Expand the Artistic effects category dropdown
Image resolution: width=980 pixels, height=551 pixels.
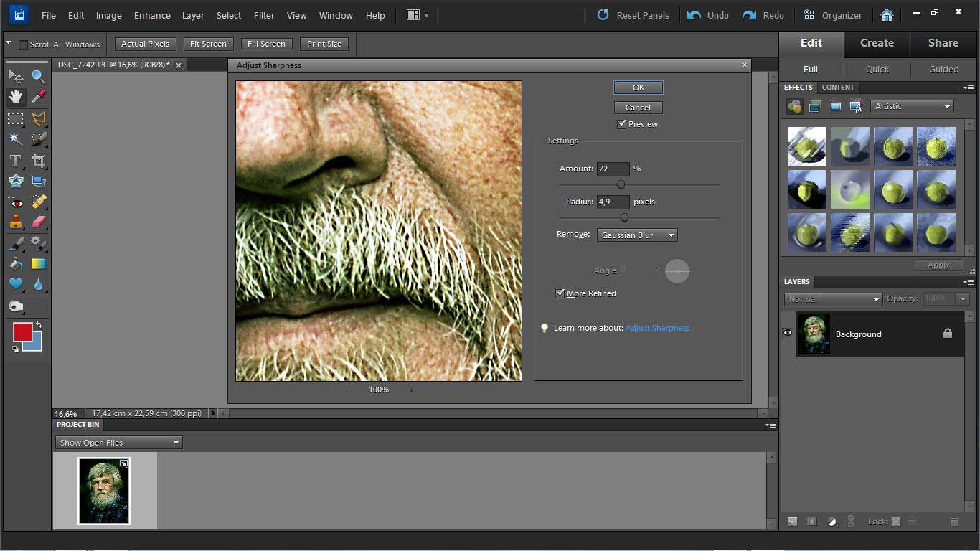pyautogui.click(x=912, y=106)
